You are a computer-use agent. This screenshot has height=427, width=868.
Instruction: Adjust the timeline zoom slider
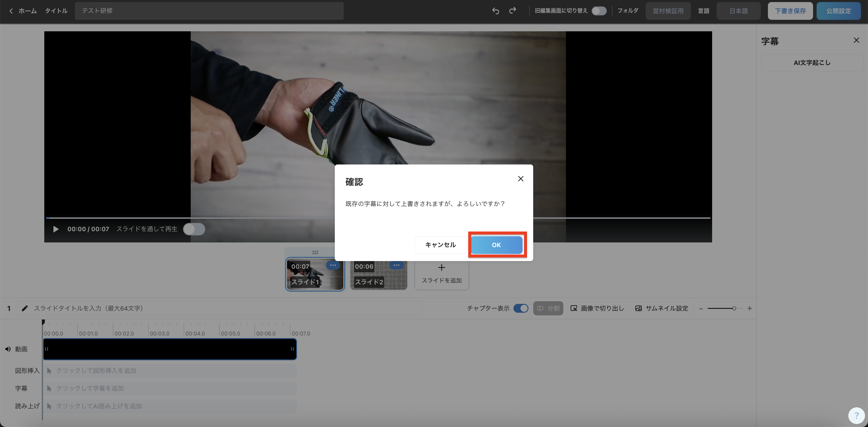coord(734,308)
